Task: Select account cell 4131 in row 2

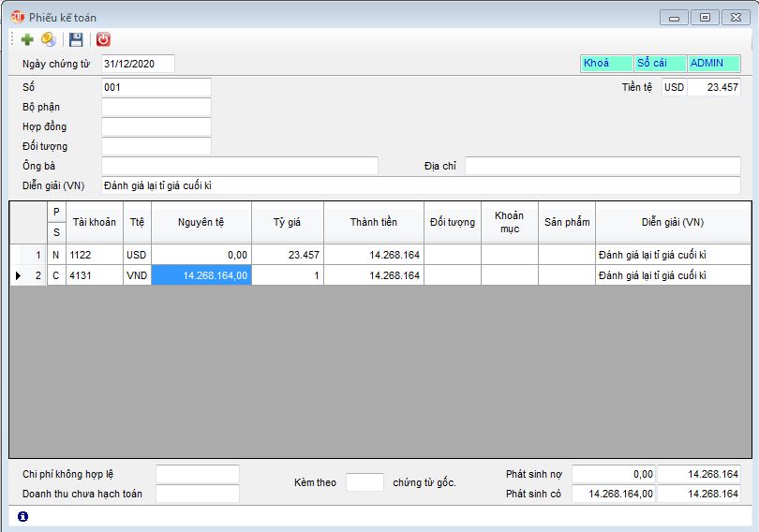Action: coord(95,275)
